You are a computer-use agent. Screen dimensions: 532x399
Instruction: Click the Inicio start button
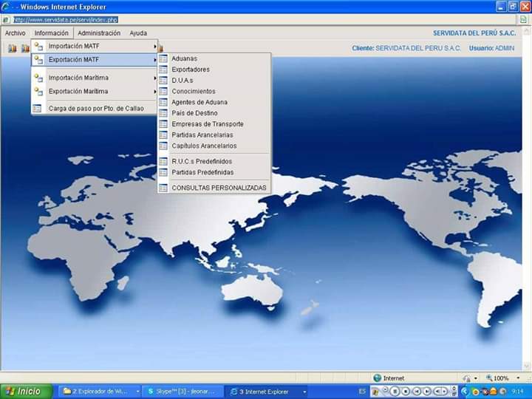pyautogui.click(x=26, y=391)
